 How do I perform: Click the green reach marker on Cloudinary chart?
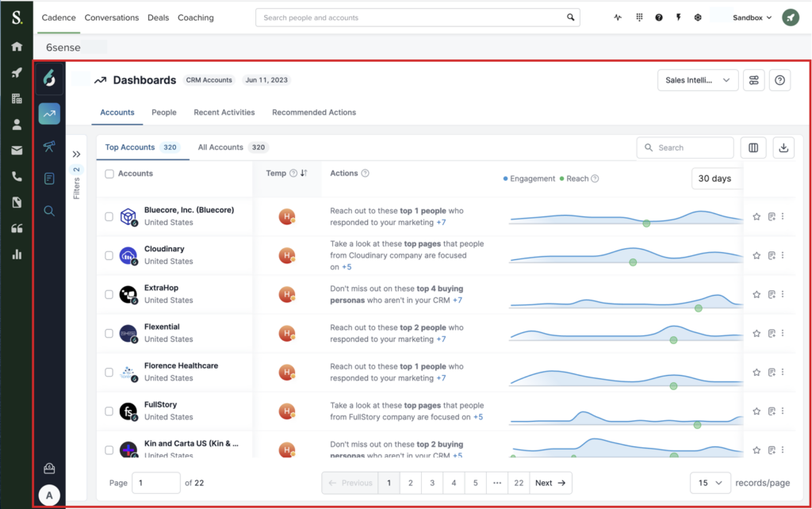tap(633, 262)
